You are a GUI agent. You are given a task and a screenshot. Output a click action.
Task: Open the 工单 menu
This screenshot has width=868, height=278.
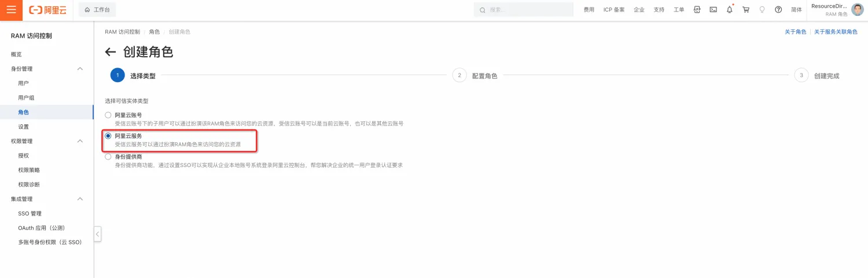pos(679,10)
